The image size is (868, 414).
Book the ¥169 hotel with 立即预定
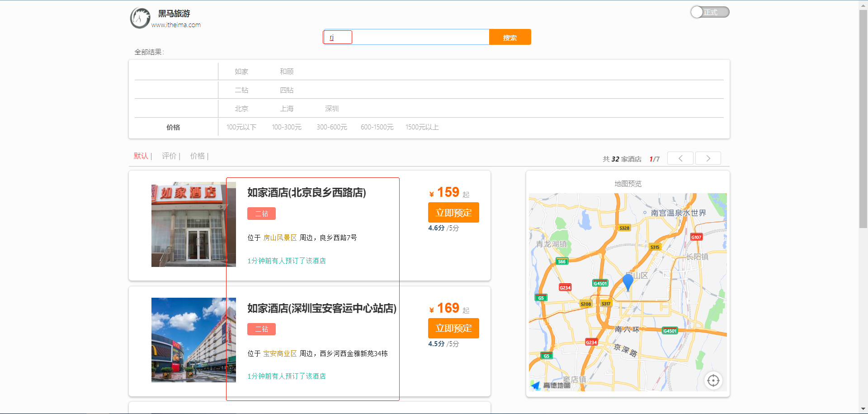(x=453, y=328)
